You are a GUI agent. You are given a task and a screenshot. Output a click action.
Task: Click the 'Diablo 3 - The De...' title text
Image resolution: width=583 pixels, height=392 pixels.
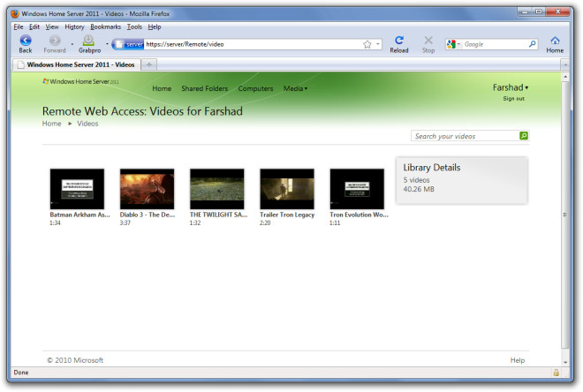[148, 215]
